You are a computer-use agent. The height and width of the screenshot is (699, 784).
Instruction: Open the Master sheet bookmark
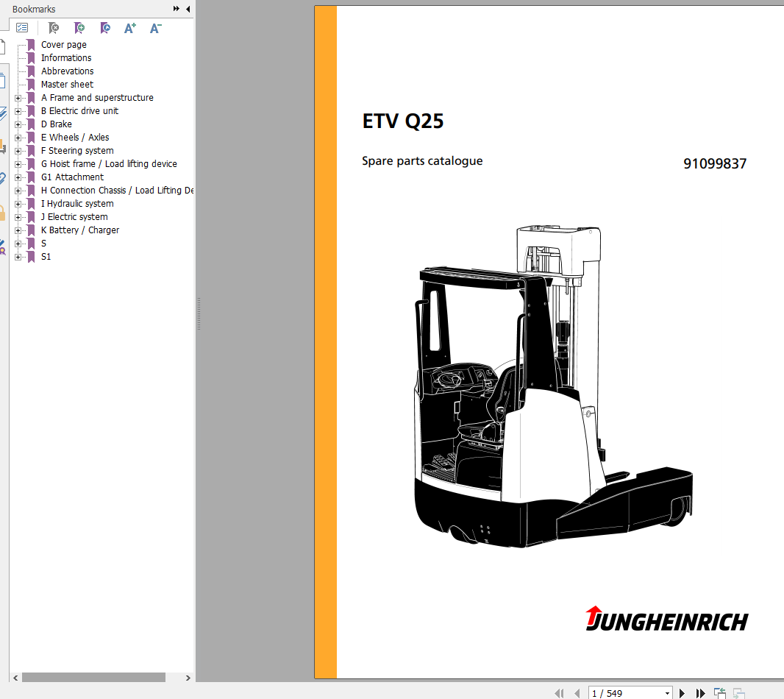click(x=67, y=85)
